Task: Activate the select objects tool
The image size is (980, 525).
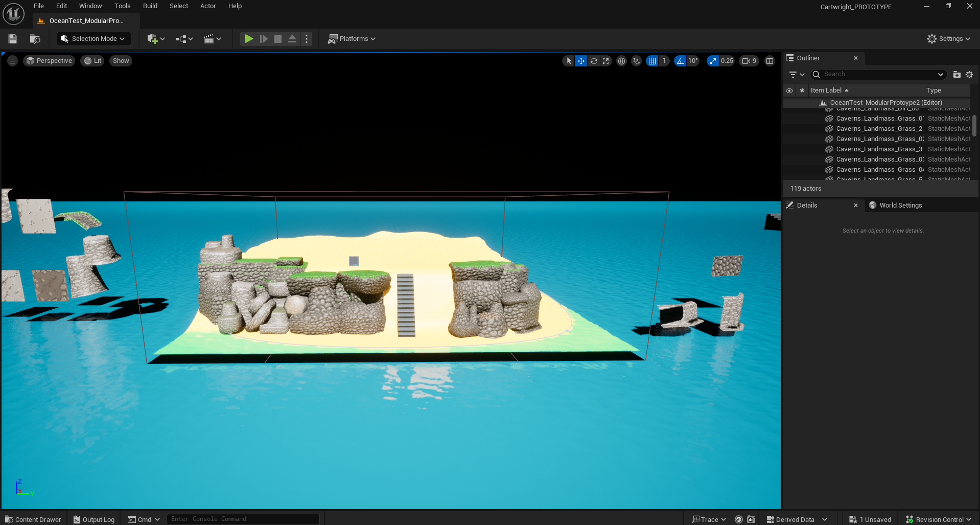Action: (x=569, y=61)
